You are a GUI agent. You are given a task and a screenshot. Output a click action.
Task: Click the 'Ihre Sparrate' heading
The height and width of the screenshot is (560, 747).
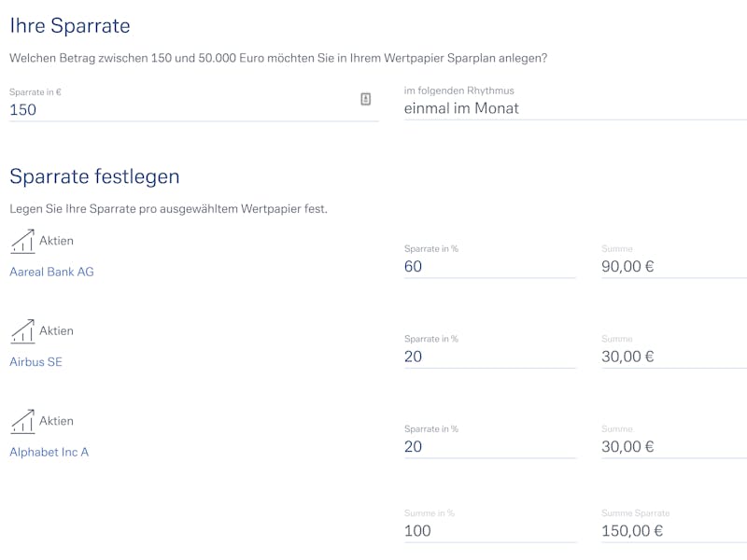click(69, 26)
